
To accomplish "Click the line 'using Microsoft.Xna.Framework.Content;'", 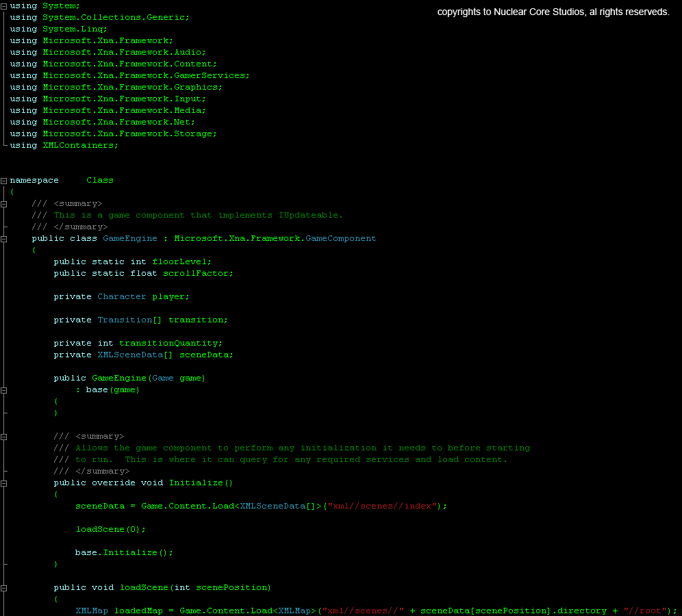I will [x=113, y=64].
